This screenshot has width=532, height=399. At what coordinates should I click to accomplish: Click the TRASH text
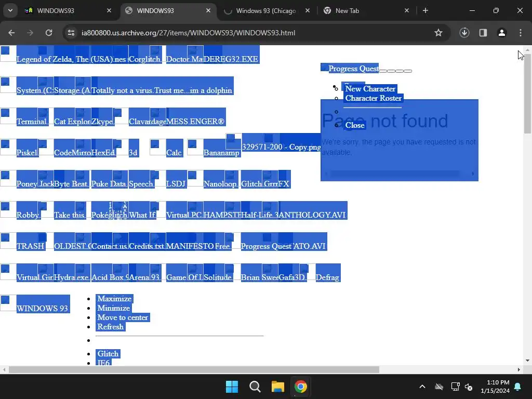coord(31,246)
